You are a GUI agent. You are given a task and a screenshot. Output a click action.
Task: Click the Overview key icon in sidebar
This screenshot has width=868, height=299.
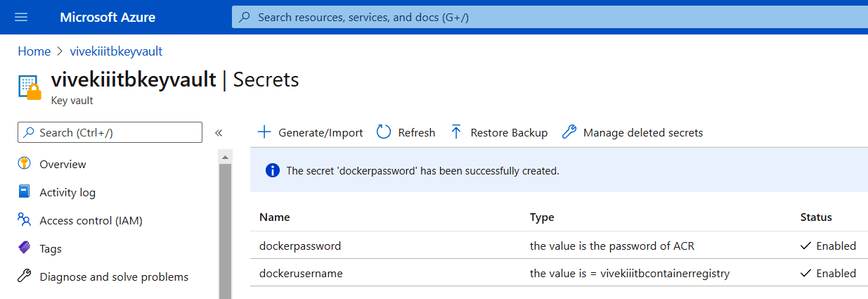pyautogui.click(x=25, y=164)
